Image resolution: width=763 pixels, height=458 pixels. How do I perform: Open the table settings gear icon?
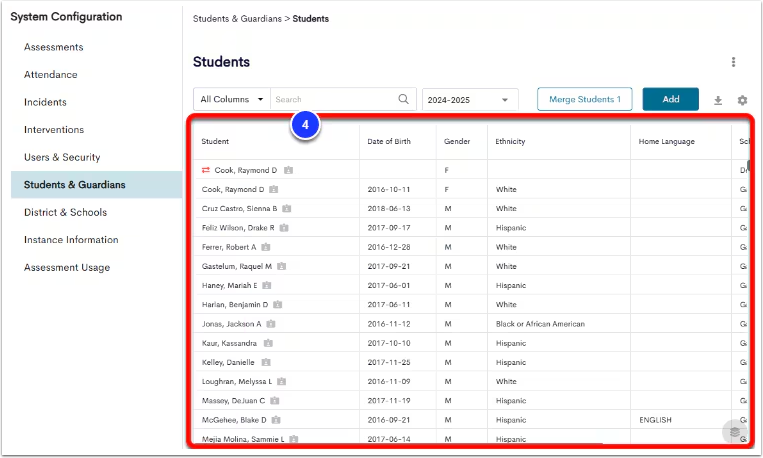[x=742, y=100]
